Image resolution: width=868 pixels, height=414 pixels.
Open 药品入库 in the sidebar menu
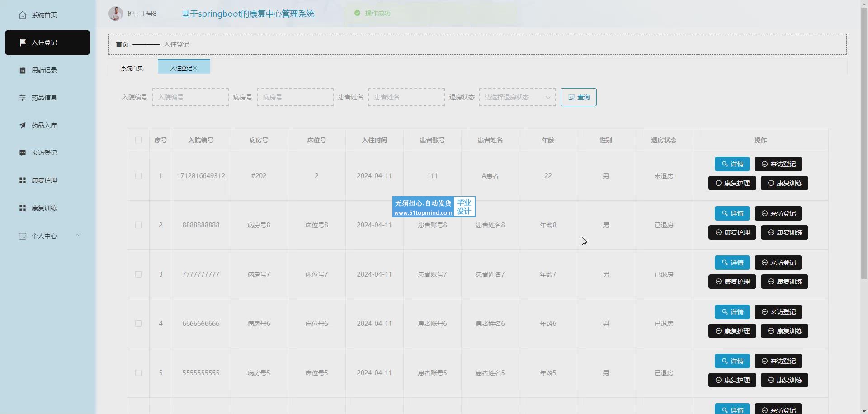coord(47,125)
